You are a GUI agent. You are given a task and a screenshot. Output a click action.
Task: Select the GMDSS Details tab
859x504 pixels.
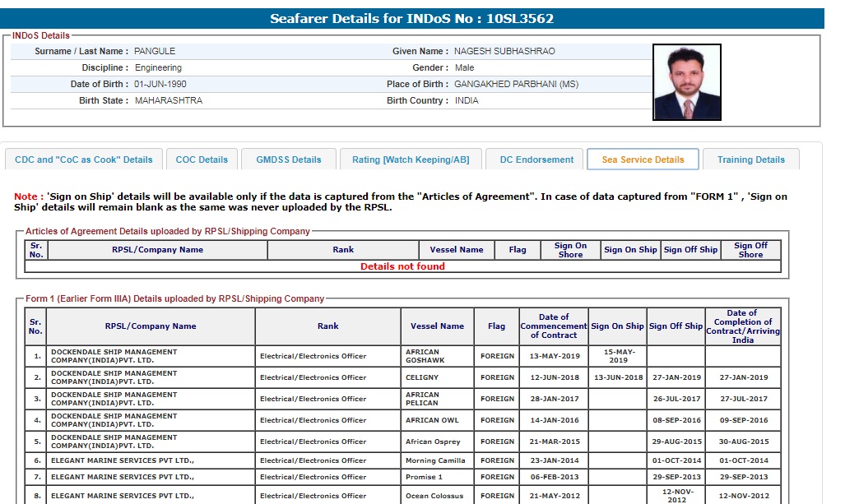(x=288, y=160)
